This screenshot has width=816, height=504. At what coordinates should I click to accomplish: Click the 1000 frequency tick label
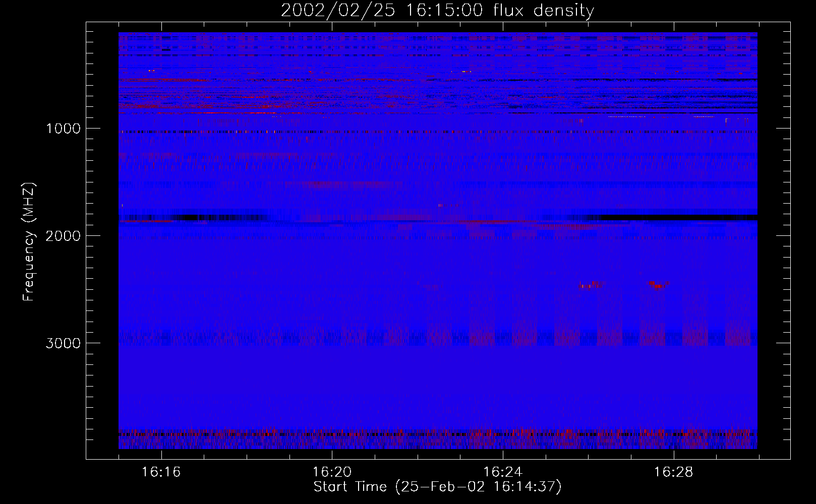point(63,129)
